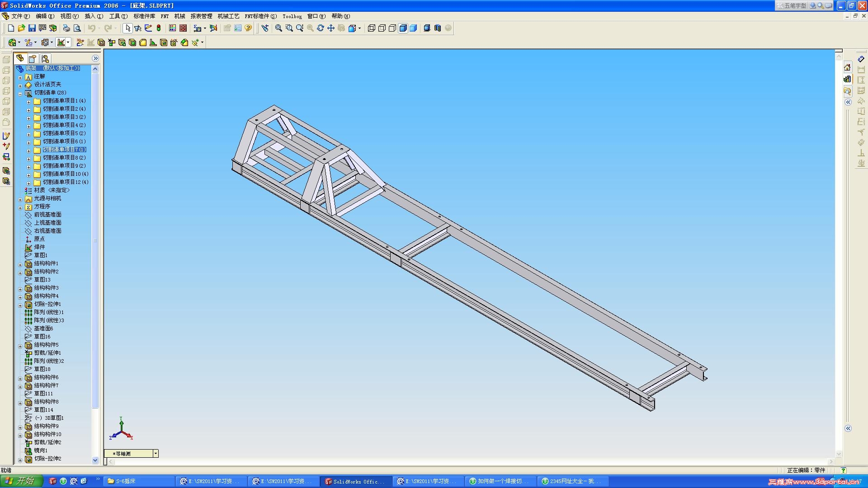The height and width of the screenshot is (488, 868).
Task: Open the 插入(I) menu
Action: (94, 16)
